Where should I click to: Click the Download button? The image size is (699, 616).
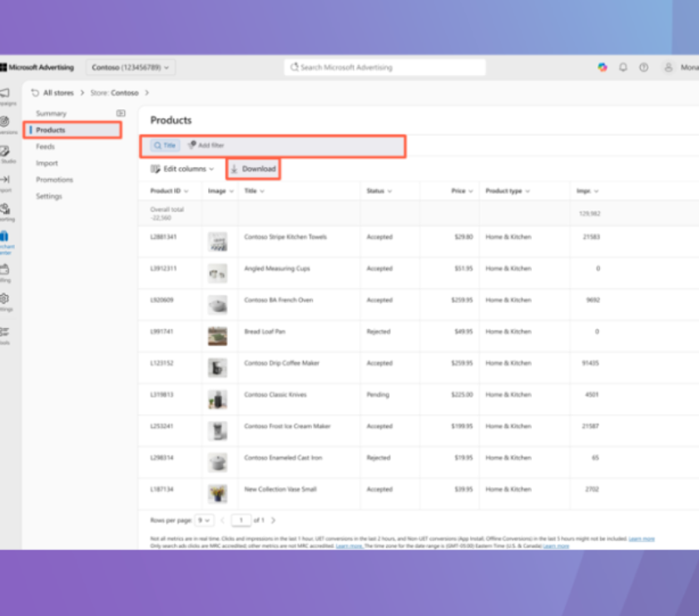(253, 169)
